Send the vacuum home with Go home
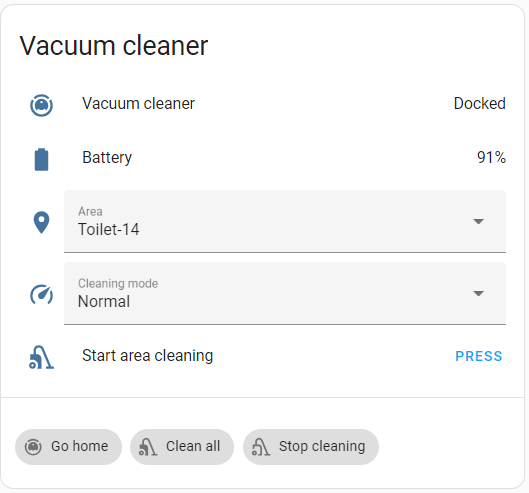This screenshot has height=493, width=529. [x=68, y=447]
